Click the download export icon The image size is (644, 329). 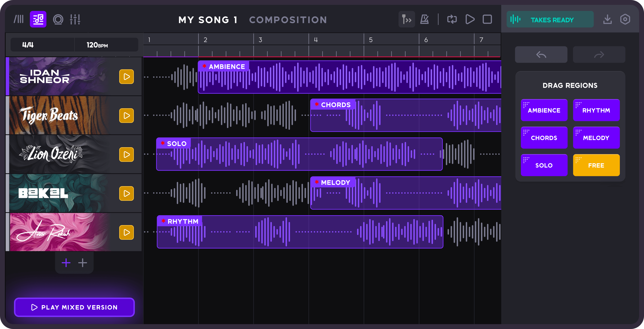(607, 19)
